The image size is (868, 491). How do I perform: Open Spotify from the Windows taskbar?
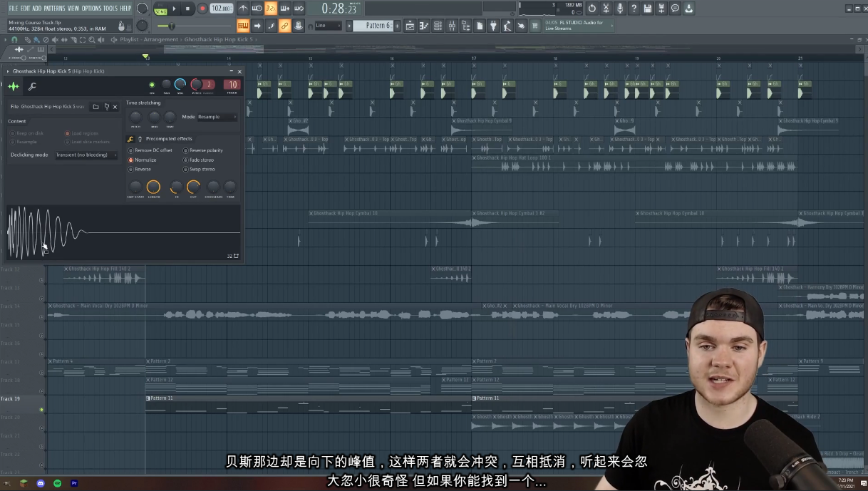tap(58, 483)
